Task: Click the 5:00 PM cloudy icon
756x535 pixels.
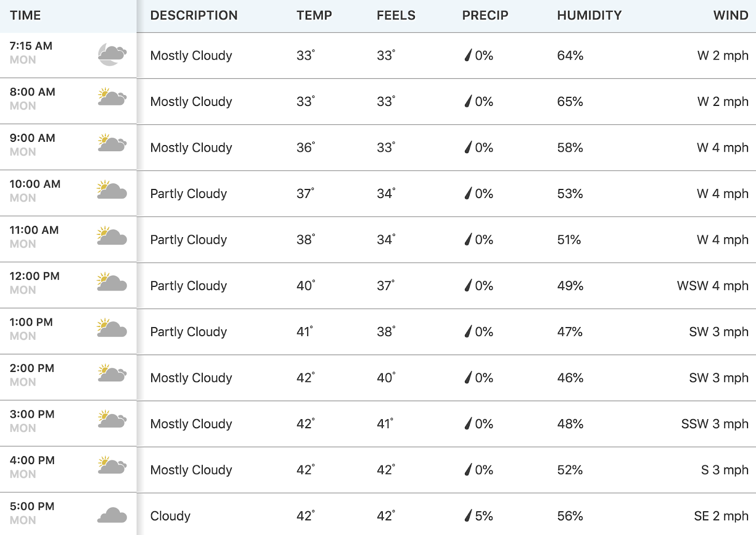Action: click(x=112, y=515)
